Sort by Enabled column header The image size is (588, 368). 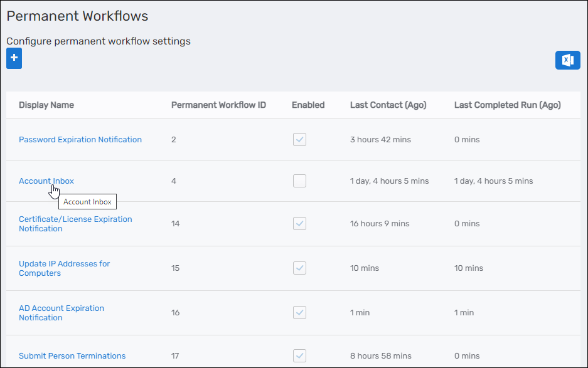tap(307, 105)
